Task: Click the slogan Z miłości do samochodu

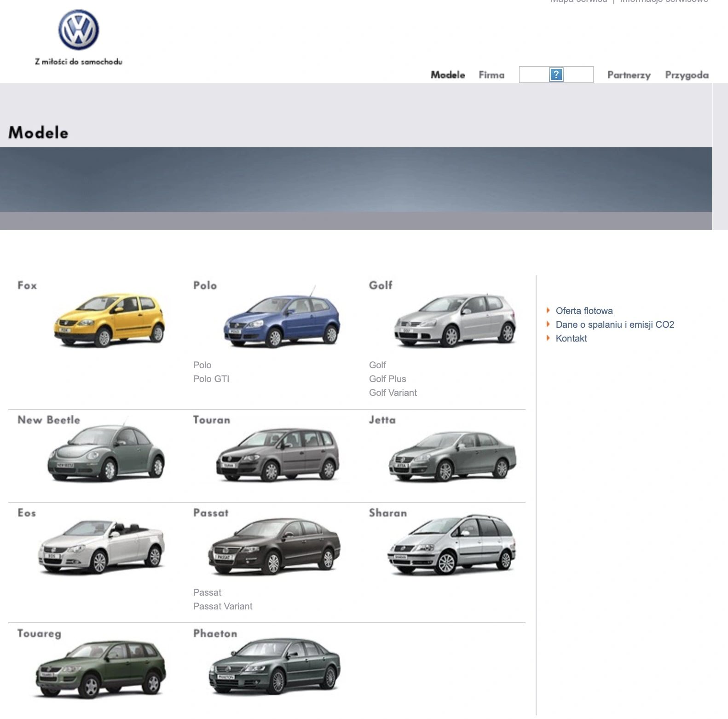Action: click(x=79, y=61)
